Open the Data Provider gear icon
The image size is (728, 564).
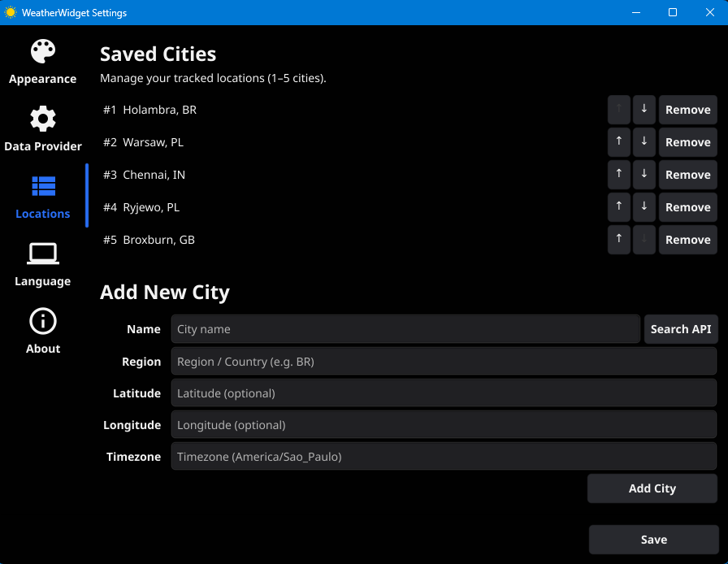pos(43,119)
